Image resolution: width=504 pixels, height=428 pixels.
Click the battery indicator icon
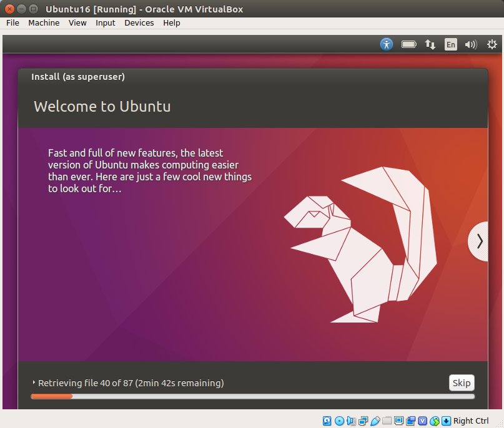(x=409, y=44)
